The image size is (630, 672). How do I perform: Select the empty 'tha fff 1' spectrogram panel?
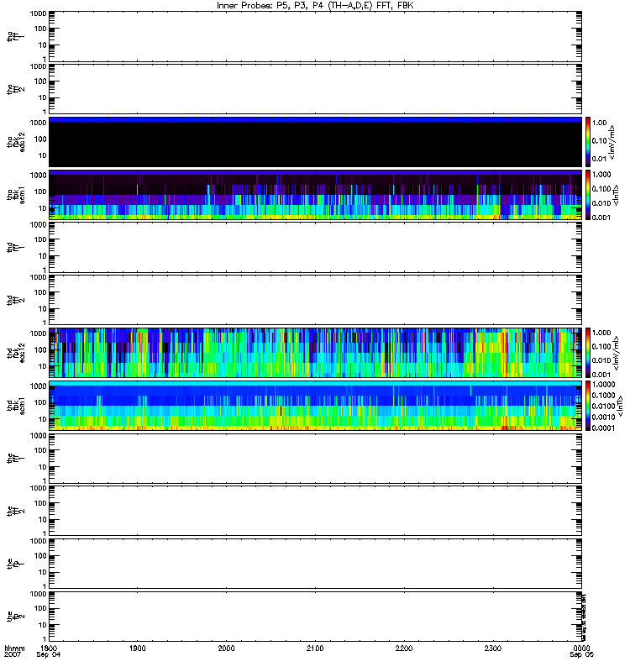(315, 36)
